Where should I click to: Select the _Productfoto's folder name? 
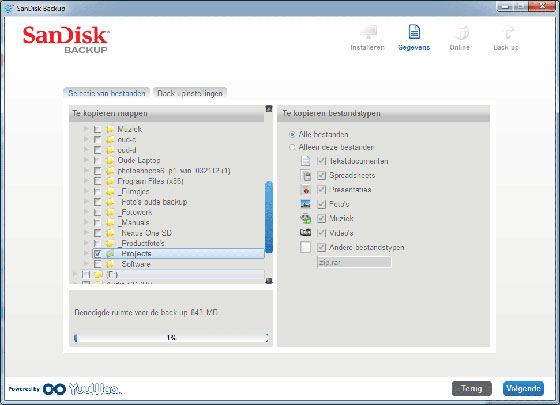pyautogui.click(x=142, y=243)
